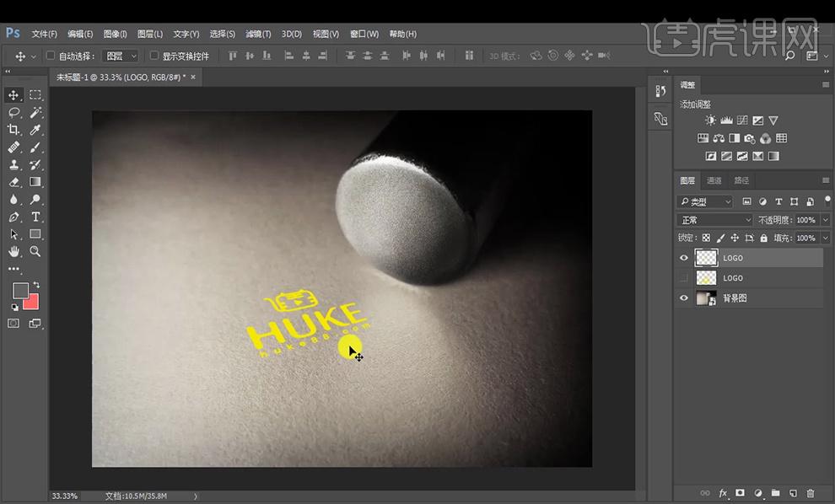Screen dimensions: 835x504
Task: Select the Lasso tool
Action: [x=13, y=112]
